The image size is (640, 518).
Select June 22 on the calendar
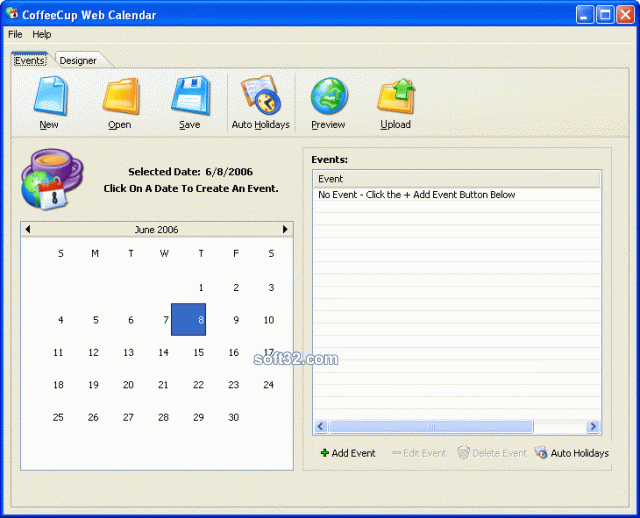(x=198, y=385)
